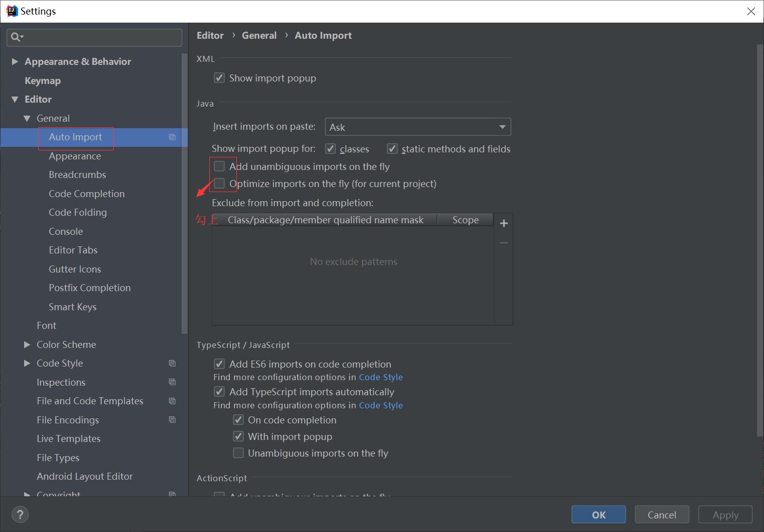This screenshot has height=532, width=764.
Task: Click the search magnifier icon in settings
Action: tap(16, 37)
